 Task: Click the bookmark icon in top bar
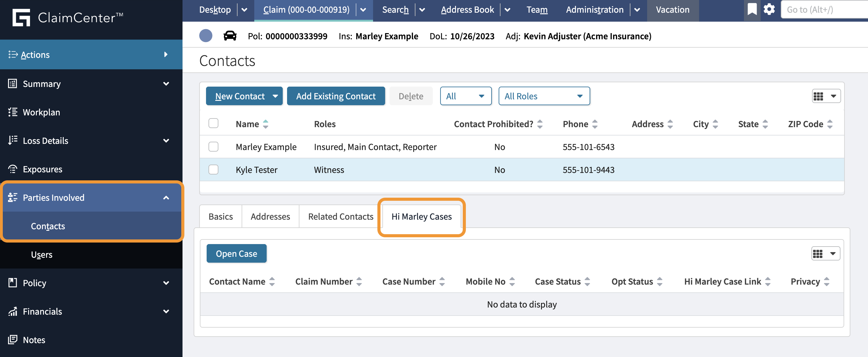(752, 10)
